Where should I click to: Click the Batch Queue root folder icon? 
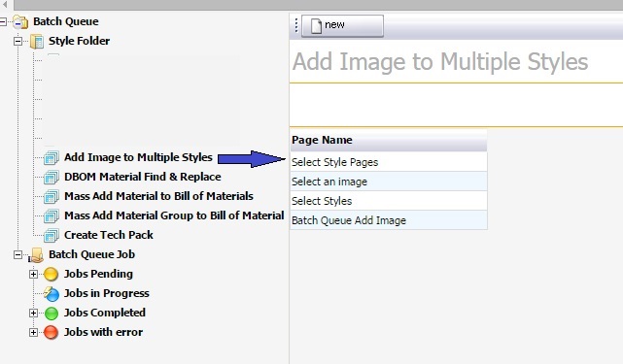click(20, 21)
